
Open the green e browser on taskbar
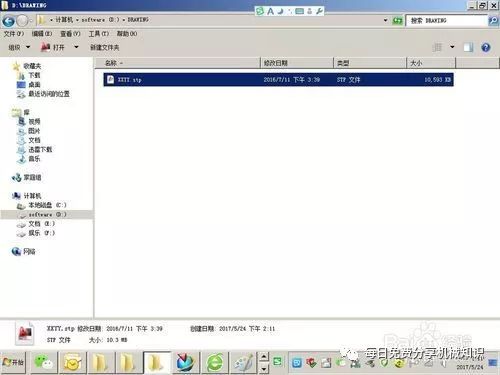click(215, 362)
